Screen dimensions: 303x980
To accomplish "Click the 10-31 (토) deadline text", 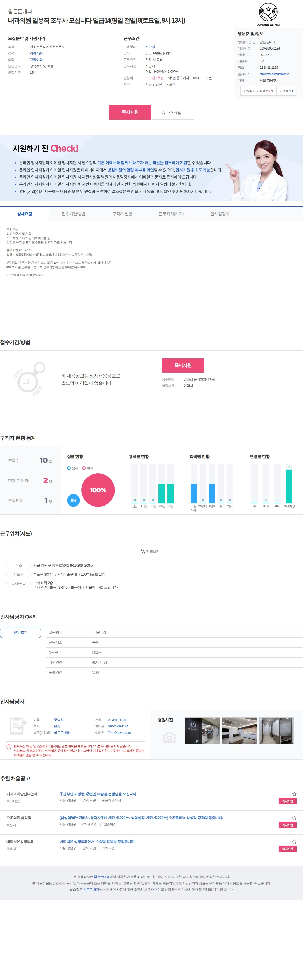I will (x=13, y=801).
